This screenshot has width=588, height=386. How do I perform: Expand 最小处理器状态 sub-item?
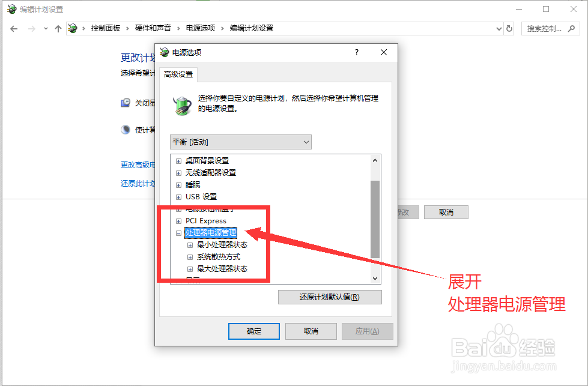point(190,245)
